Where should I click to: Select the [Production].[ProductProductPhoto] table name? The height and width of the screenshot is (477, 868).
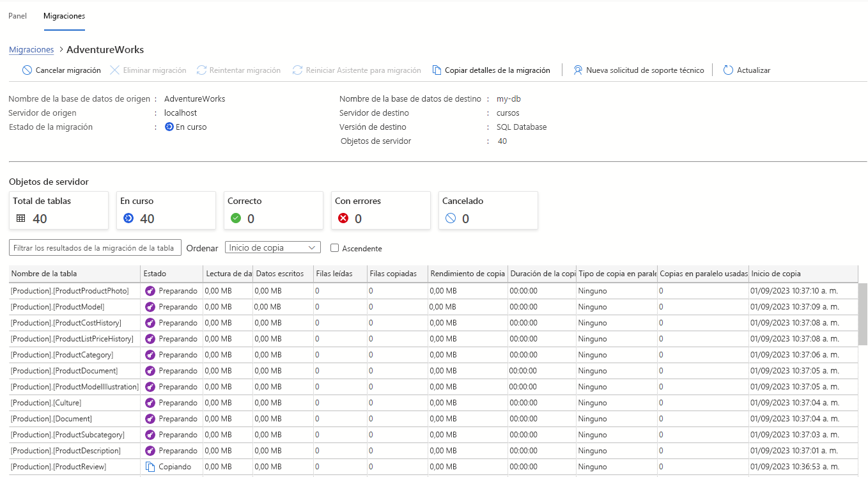pyautogui.click(x=70, y=291)
